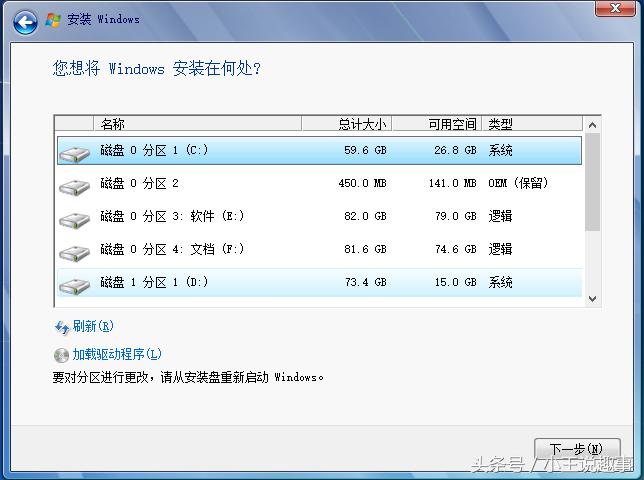Click drive icon for 磁盘 0 分区 3 软件 (E:)

(x=74, y=220)
